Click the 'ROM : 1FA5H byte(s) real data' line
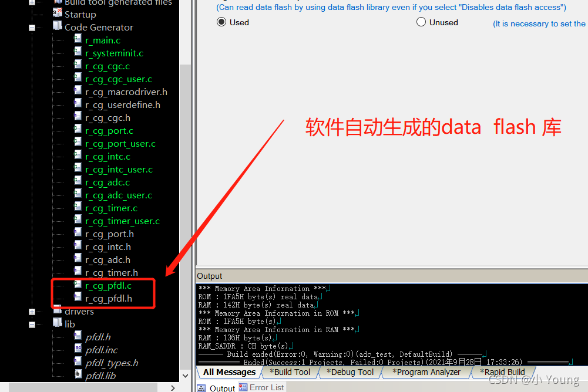The image size is (588, 392). point(260,296)
